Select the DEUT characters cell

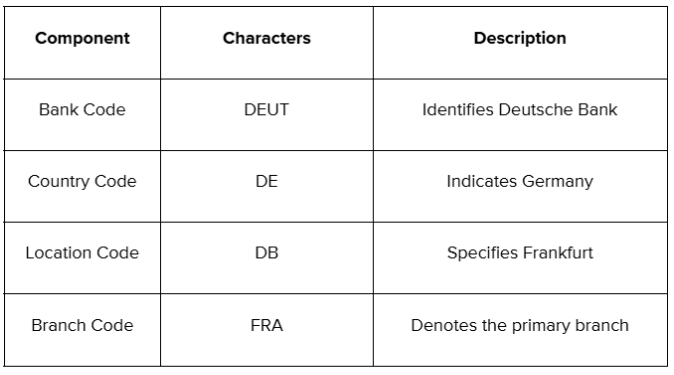pyautogui.click(x=267, y=110)
